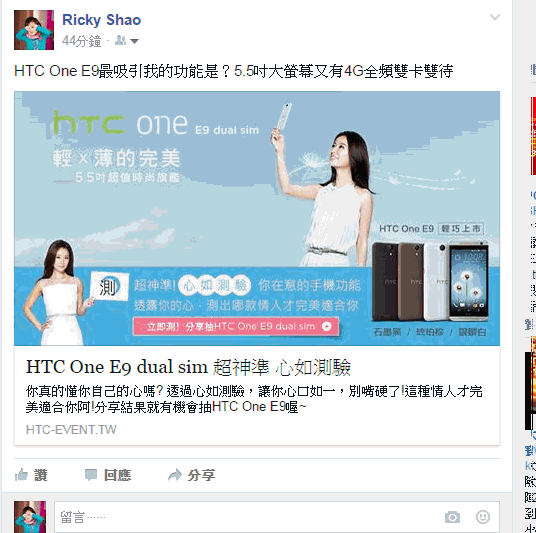Attach a photo using the camera icon

[x=452, y=517]
